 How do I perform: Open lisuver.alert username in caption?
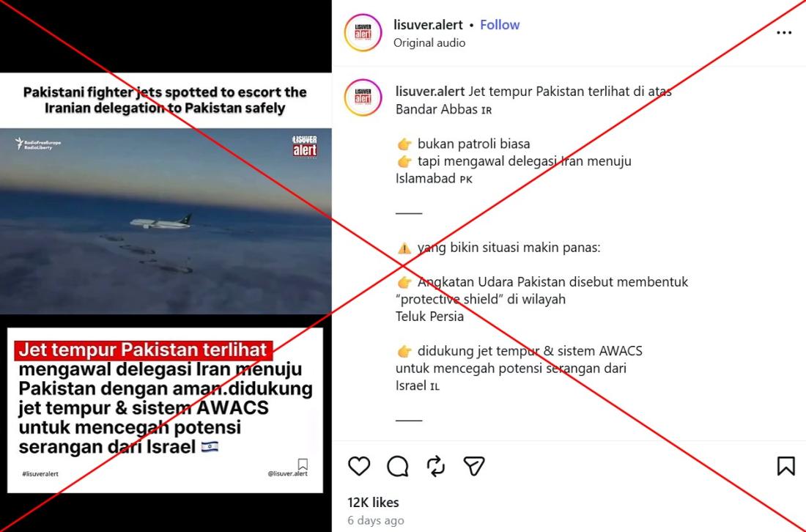(430, 92)
